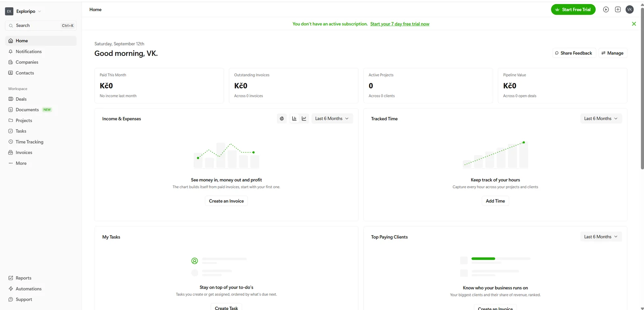Dismiss the subscription banner with the green X
The width and height of the screenshot is (644, 310).
pyautogui.click(x=634, y=24)
